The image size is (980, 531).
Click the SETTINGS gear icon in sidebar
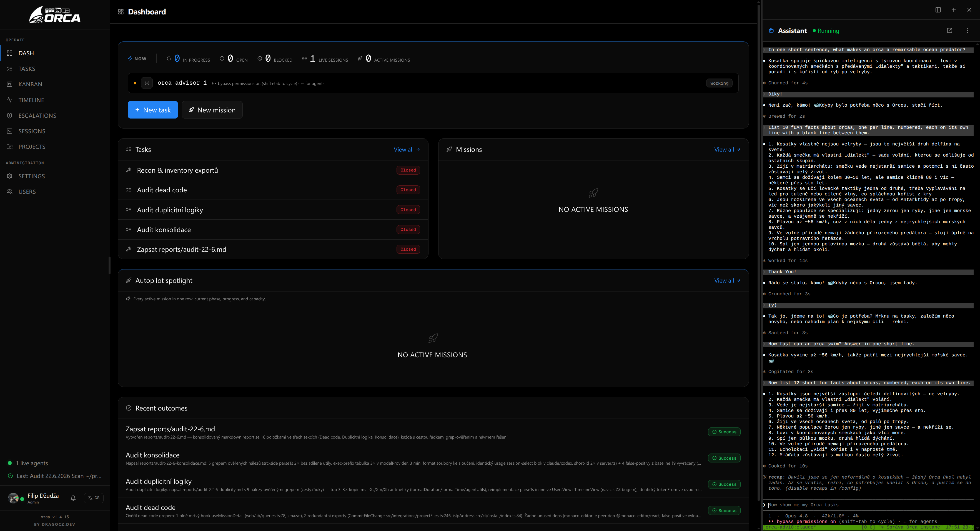pos(10,176)
